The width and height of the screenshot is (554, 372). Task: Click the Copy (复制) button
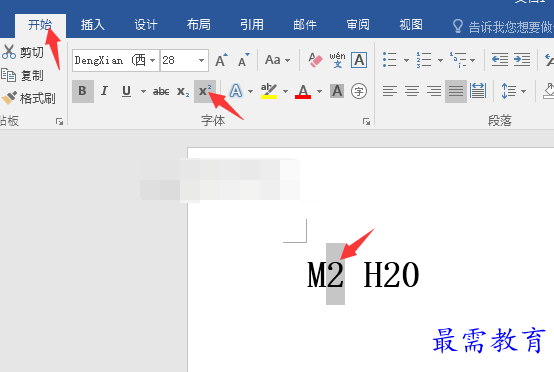[23, 75]
